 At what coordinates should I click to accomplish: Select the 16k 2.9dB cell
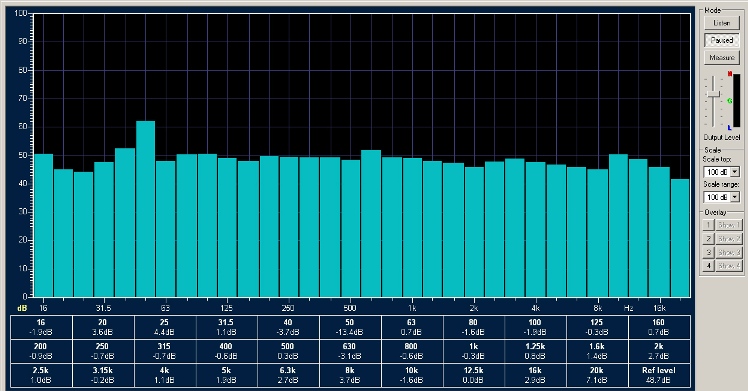click(535, 375)
